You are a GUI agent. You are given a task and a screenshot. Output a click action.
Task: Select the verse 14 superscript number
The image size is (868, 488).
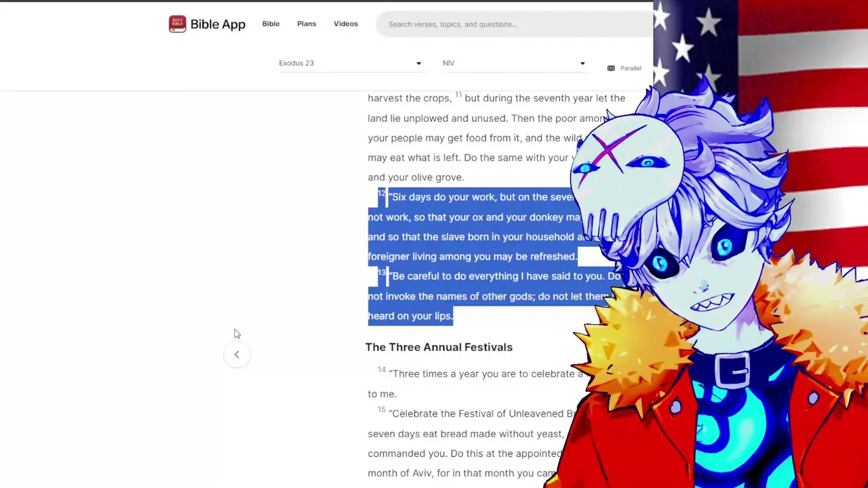382,370
